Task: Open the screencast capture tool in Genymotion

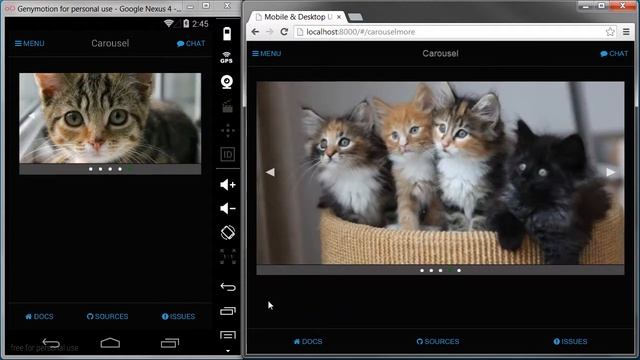Action: click(x=227, y=107)
